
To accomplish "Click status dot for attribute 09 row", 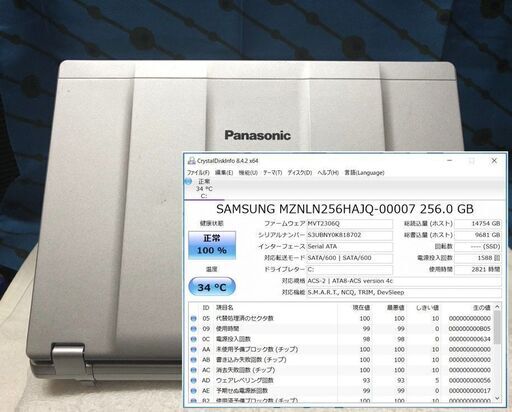I will [193, 329].
